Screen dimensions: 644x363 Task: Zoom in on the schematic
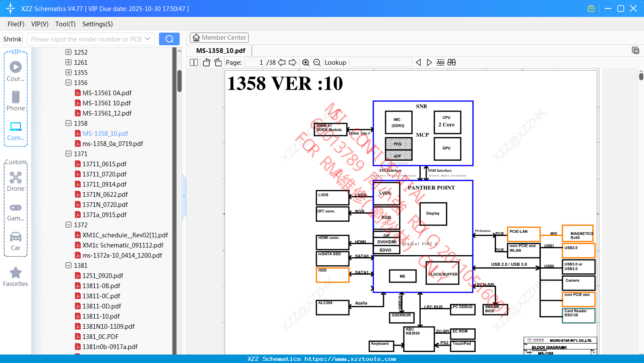pyautogui.click(x=306, y=62)
